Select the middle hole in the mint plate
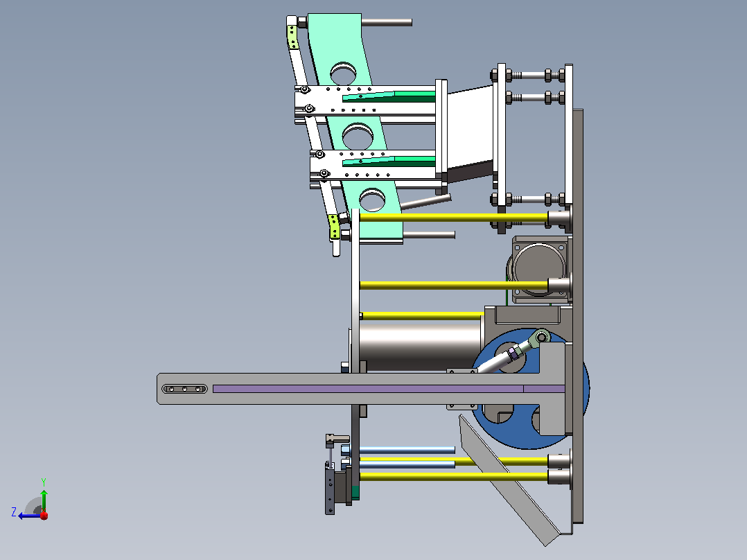This screenshot has height=560, width=747. point(358,136)
